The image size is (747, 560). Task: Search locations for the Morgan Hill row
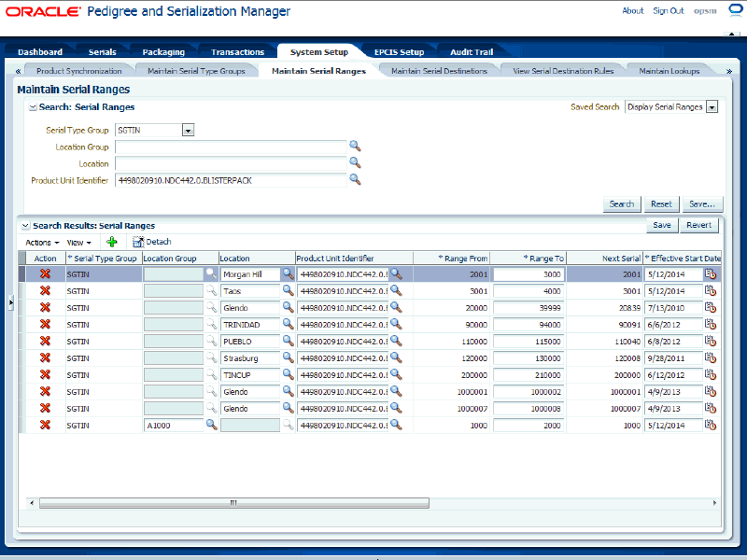pos(289,273)
